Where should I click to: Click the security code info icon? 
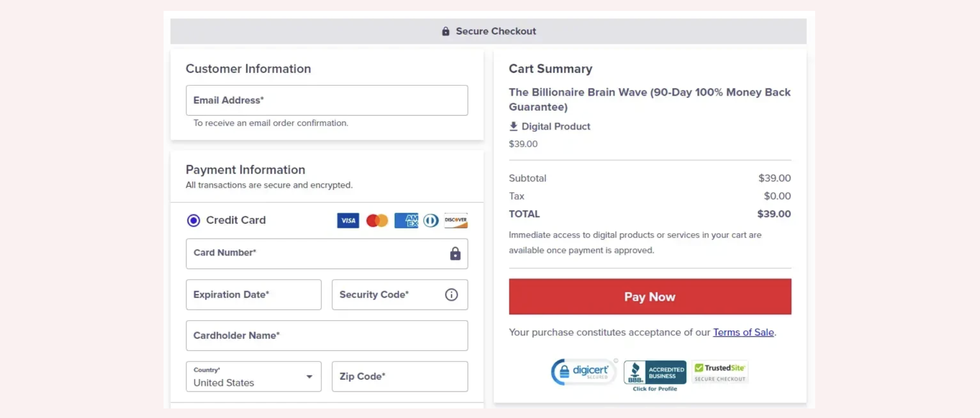tap(451, 294)
